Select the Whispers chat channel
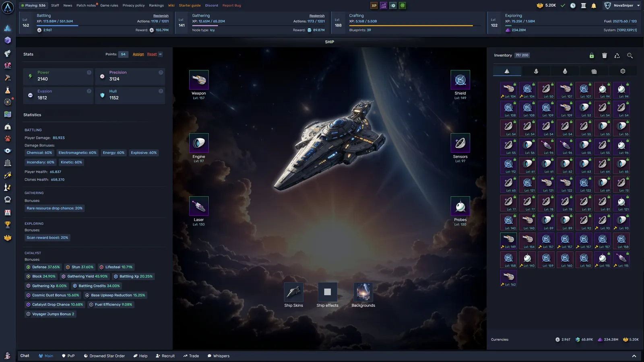The image size is (644, 362). tap(218, 356)
